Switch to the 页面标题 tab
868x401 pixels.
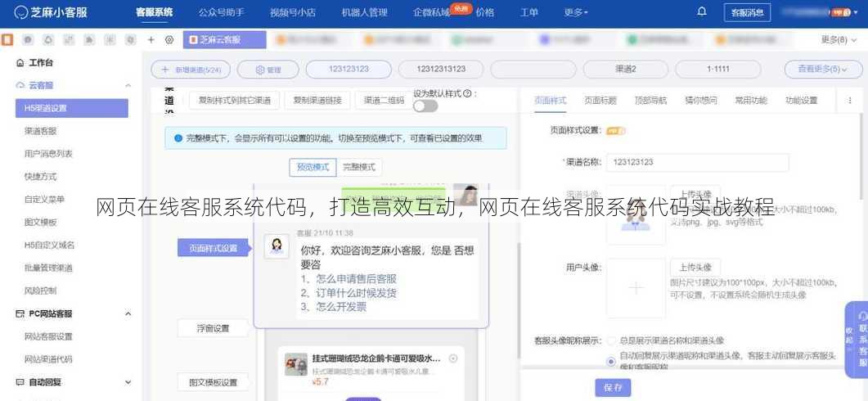[600, 100]
